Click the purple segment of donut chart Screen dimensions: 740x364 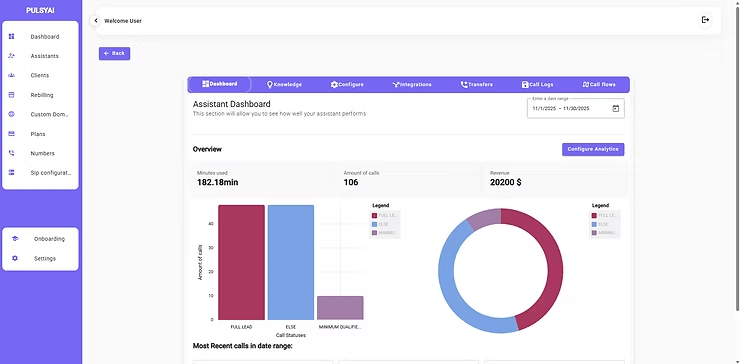coord(486,218)
